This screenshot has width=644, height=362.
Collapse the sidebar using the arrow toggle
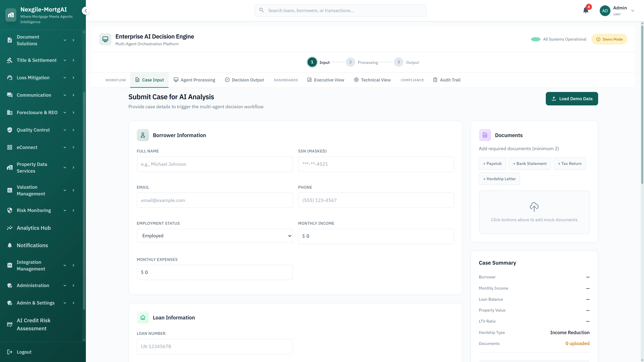(86, 11)
